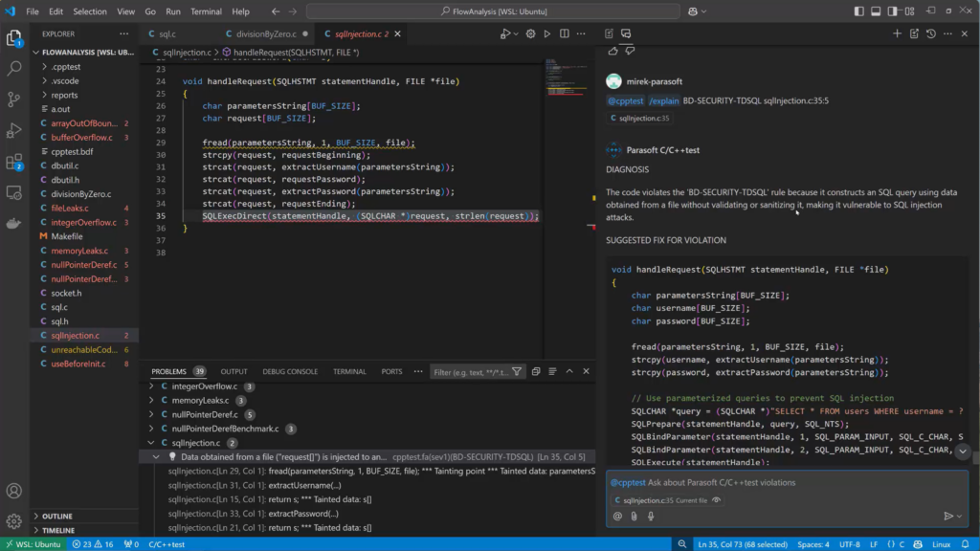Collapse the BD-SECURITY-TDSQL violation details

(x=156, y=456)
